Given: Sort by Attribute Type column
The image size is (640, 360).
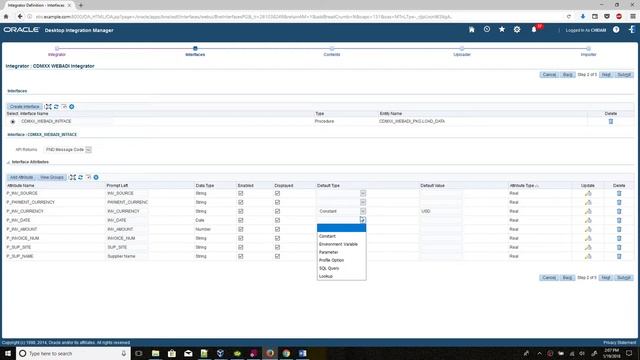Looking at the screenshot, I should [522, 185].
